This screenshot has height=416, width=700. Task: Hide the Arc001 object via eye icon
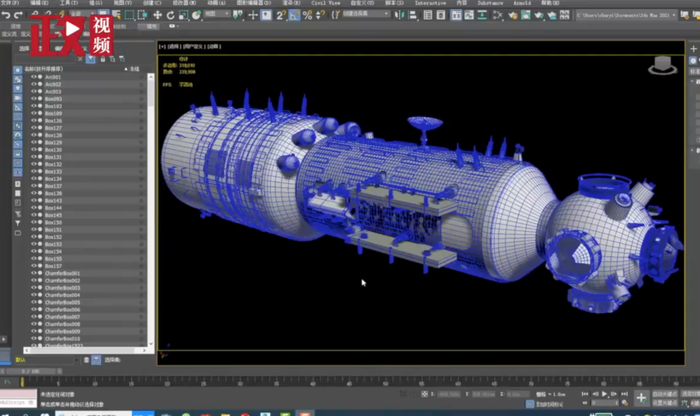coord(34,77)
